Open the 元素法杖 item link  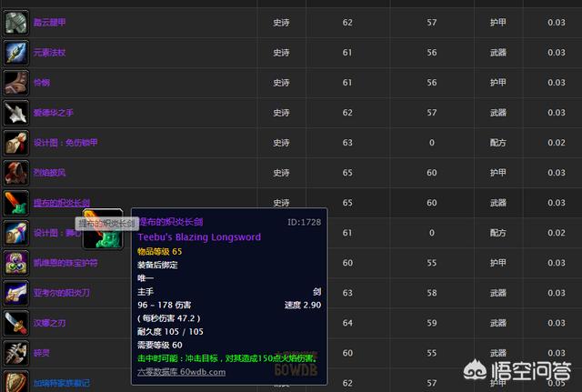49,53
